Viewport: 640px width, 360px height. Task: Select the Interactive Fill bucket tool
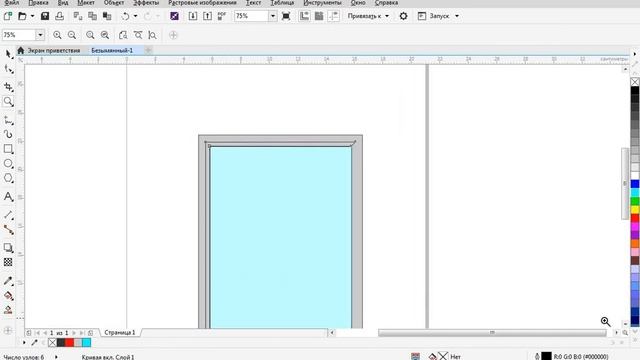(x=9, y=296)
